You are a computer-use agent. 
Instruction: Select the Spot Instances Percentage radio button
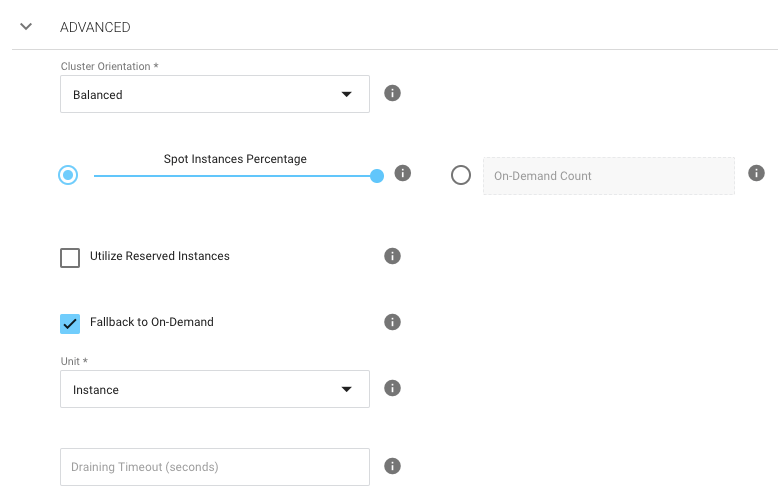pos(68,175)
